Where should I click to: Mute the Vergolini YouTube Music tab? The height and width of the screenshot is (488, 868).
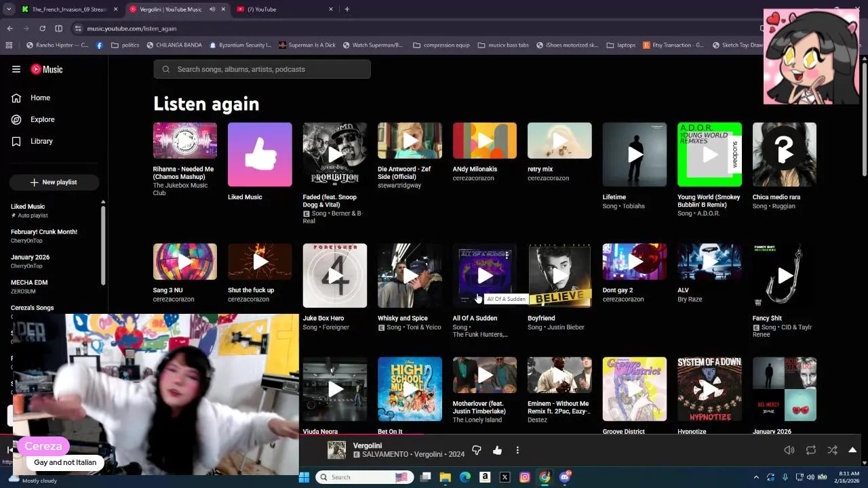tap(212, 9)
